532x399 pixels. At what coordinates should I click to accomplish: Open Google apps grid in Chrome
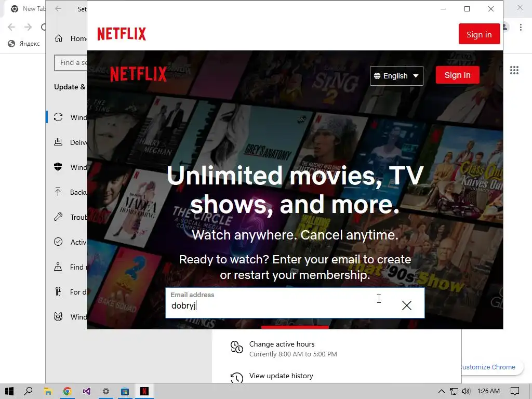(x=514, y=70)
